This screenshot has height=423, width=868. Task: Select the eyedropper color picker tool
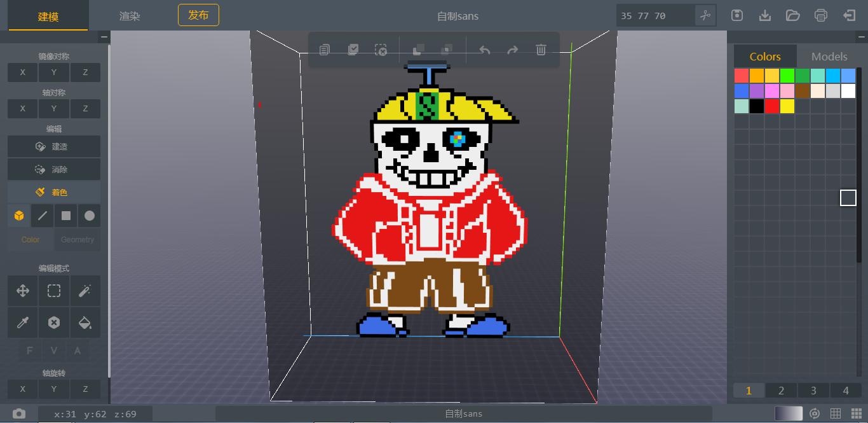pyautogui.click(x=23, y=322)
